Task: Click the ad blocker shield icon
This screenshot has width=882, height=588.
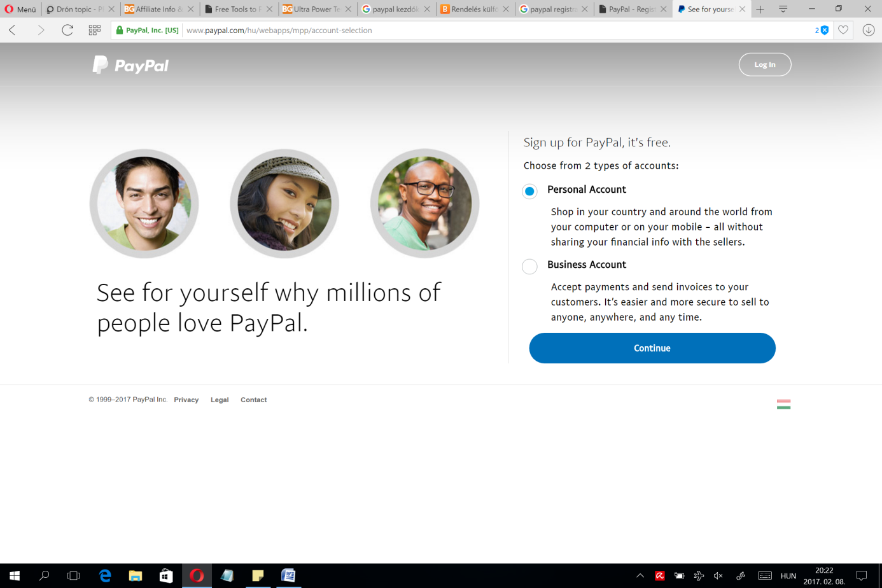Action: 825,30
